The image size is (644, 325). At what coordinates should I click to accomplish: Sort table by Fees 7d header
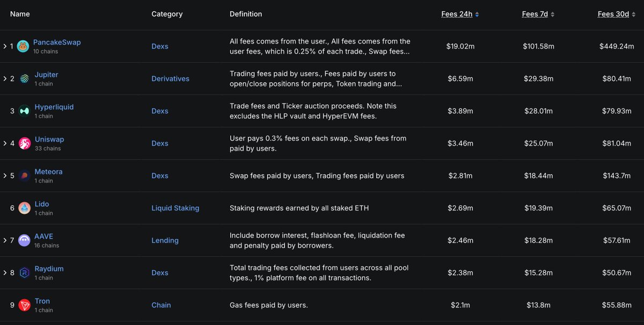click(x=535, y=15)
